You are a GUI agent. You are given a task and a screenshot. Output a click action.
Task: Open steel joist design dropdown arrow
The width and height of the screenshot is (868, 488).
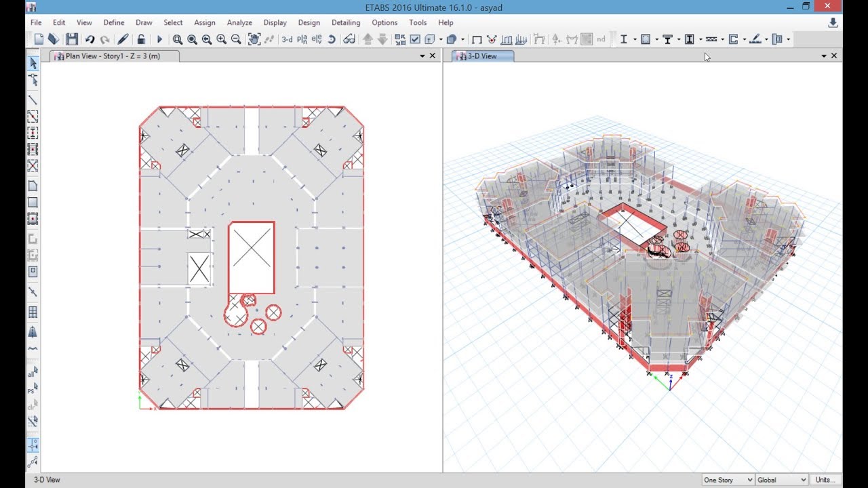click(x=722, y=39)
